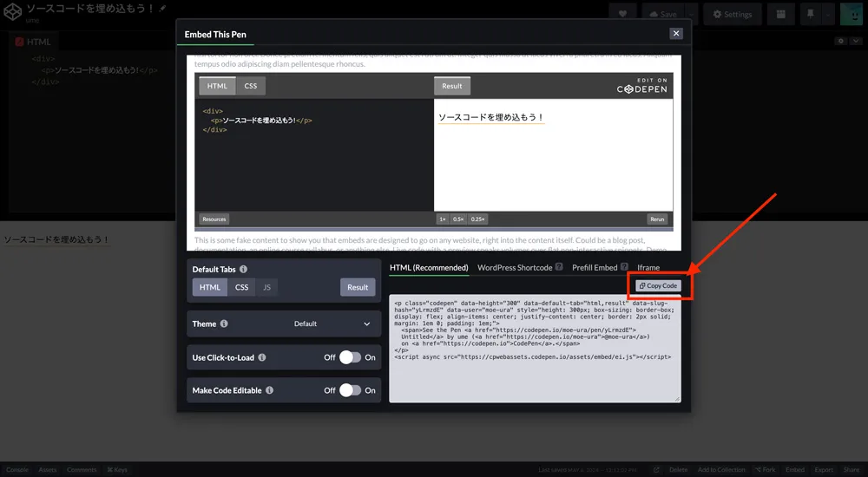Switch to the WordPress Shortcode tab
Viewport: 868px width, 477px height.
point(515,268)
